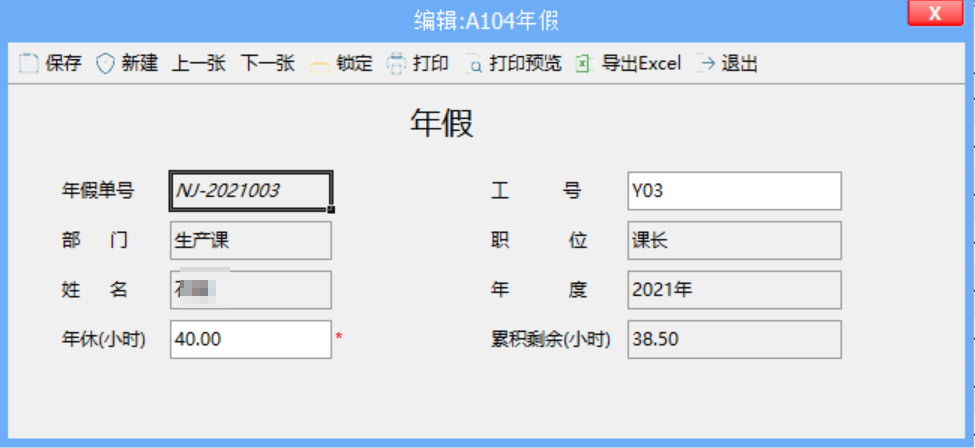This screenshot has height=448, width=975.
Task: Click the 累积剩余(小时) field showing 38.50
Action: 734,339
